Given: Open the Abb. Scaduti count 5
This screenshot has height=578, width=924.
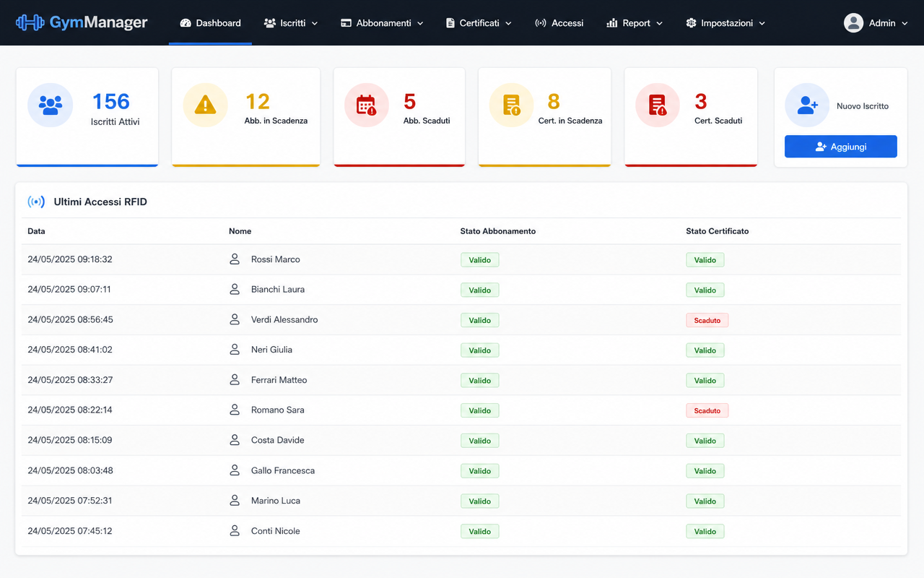Looking at the screenshot, I should point(409,101).
